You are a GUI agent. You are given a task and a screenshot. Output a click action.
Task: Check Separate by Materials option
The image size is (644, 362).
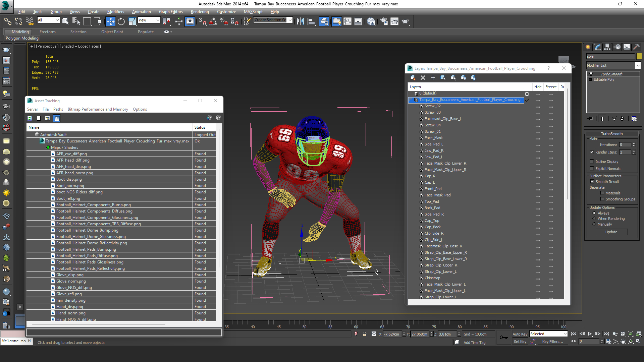point(602,193)
